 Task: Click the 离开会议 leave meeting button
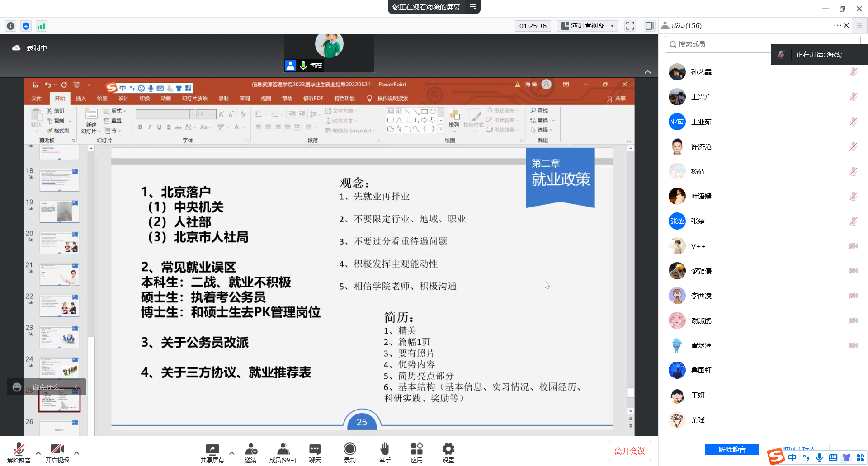tap(630, 451)
